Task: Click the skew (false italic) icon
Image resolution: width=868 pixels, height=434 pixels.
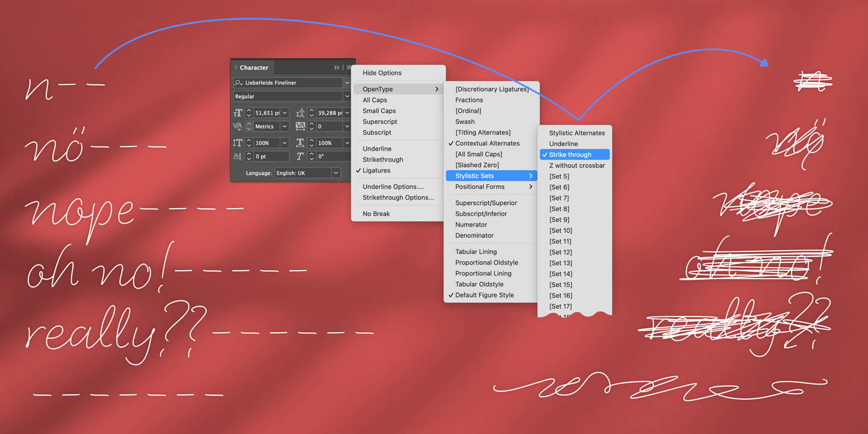Action: tap(300, 157)
